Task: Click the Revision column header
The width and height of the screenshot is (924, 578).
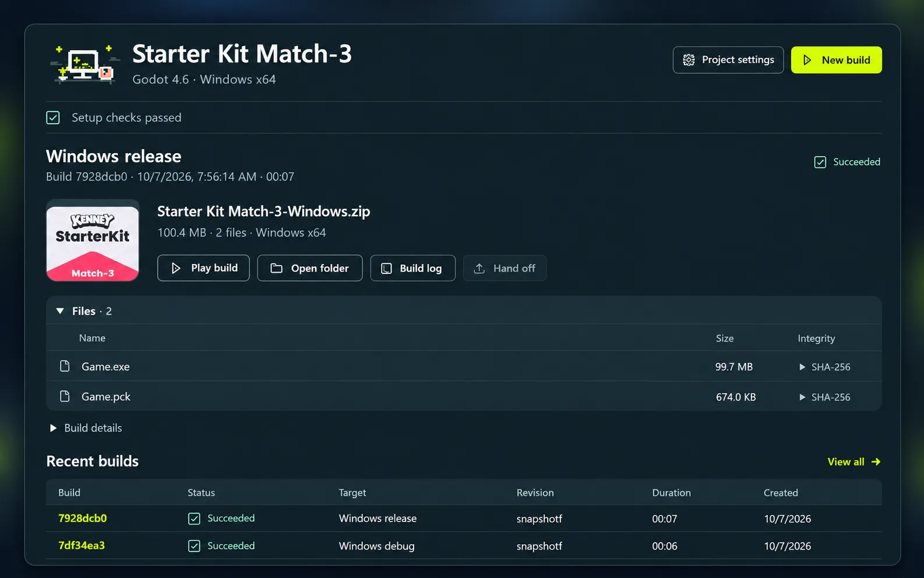Action: pyautogui.click(x=535, y=493)
